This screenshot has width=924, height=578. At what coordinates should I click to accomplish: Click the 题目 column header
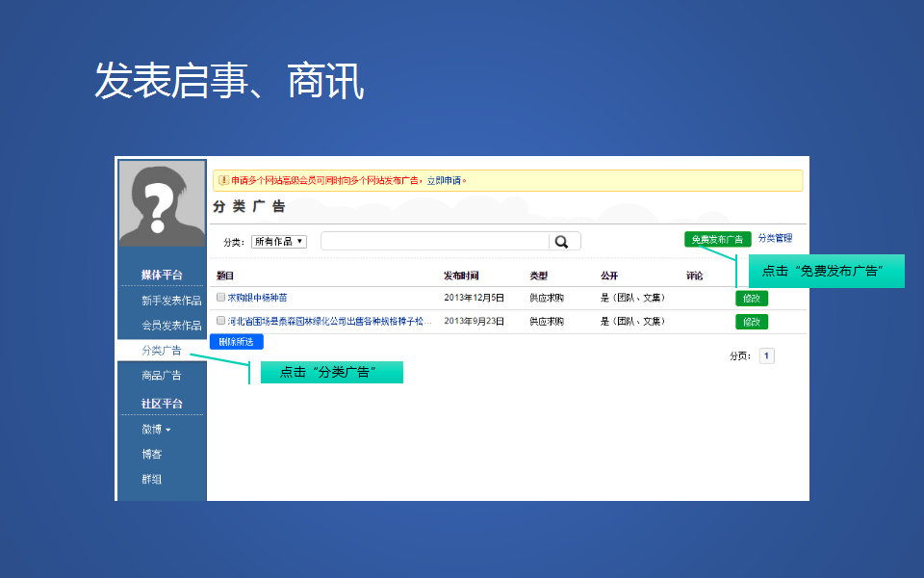[225, 276]
